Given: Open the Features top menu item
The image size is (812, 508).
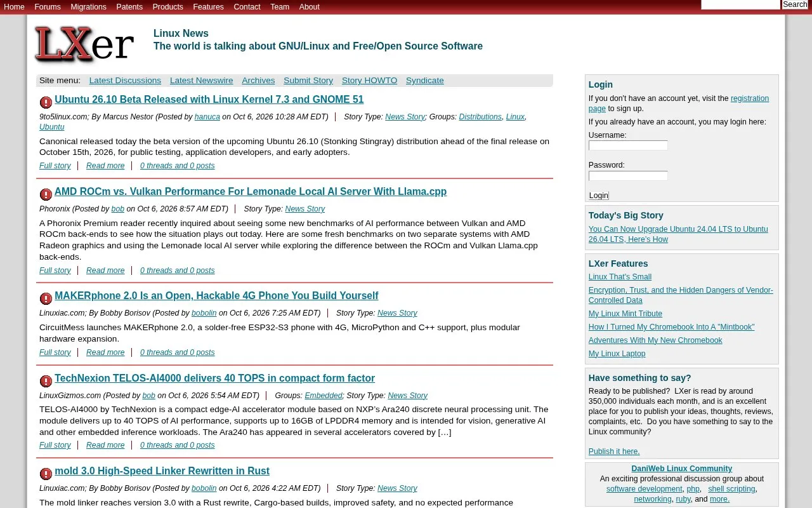Looking at the screenshot, I should tap(208, 7).
